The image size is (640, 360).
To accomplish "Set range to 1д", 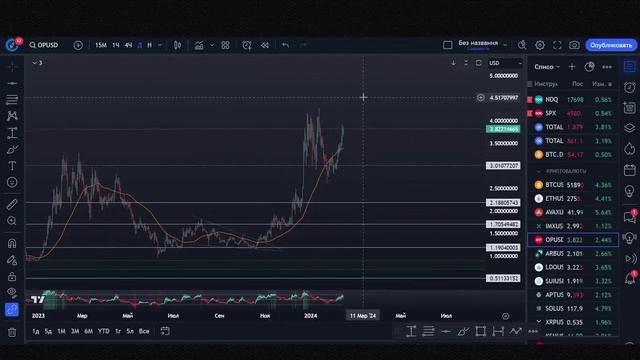I will (36, 331).
